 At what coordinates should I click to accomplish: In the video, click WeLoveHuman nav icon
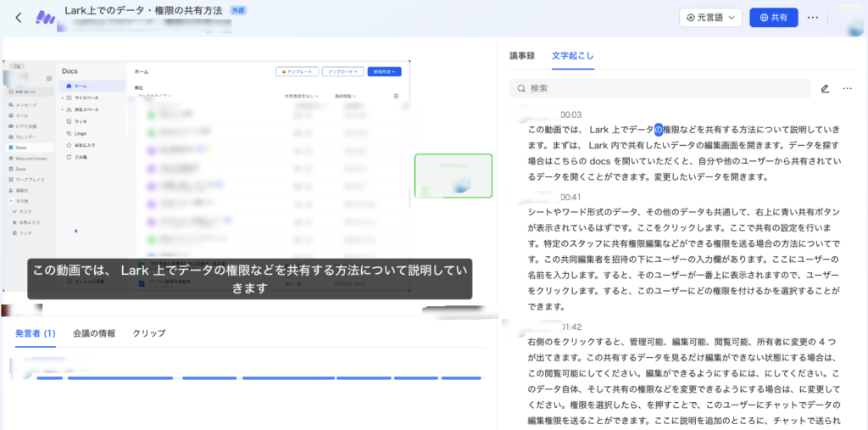pyautogui.click(x=11, y=158)
